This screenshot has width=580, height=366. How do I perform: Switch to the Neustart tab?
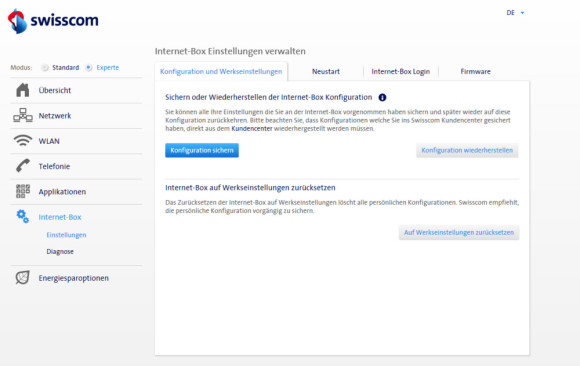coord(326,71)
